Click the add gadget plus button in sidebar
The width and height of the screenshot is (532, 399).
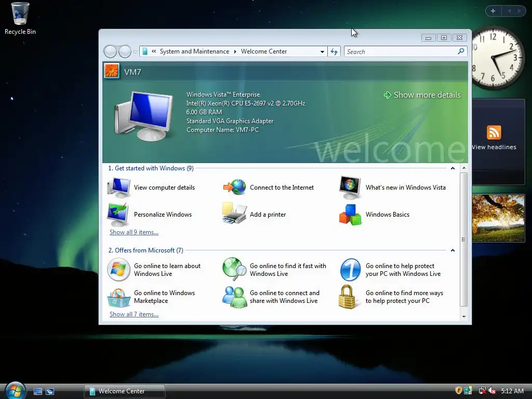point(493,11)
